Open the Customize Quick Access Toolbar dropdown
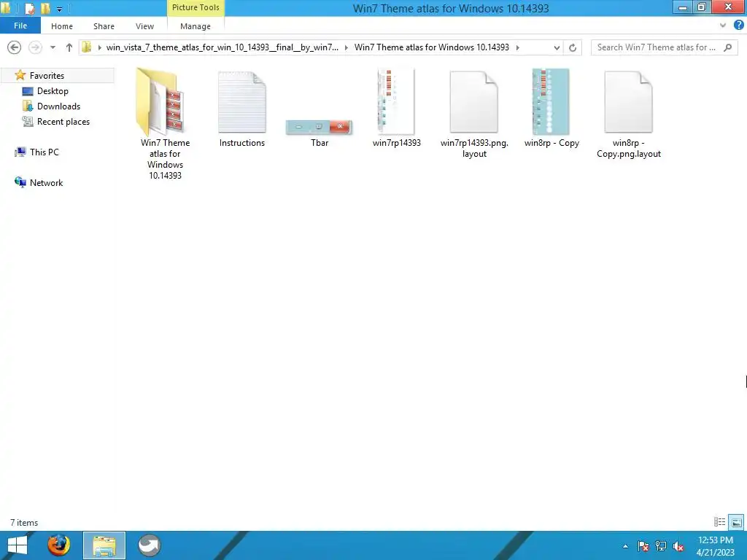This screenshot has width=747, height=560. [x=60, y=9]
